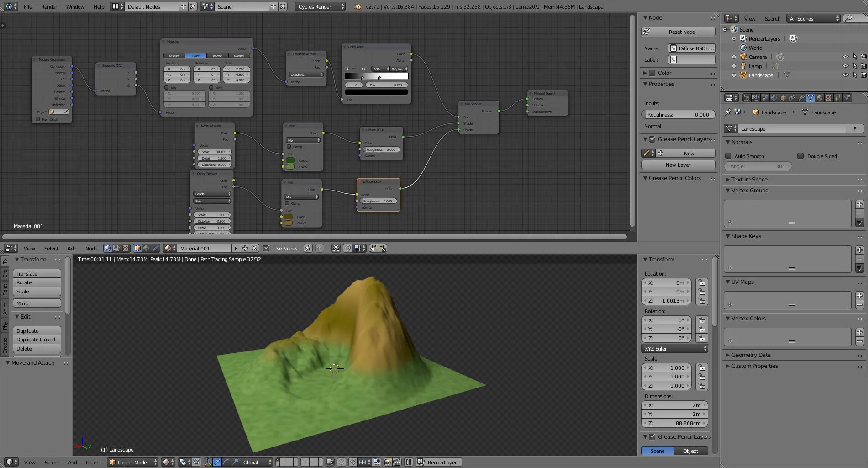Open XYZ Euler rotation mode dropdown
Image resolution: width=868 pixels, height=468 pixels.
pos(675,349)
